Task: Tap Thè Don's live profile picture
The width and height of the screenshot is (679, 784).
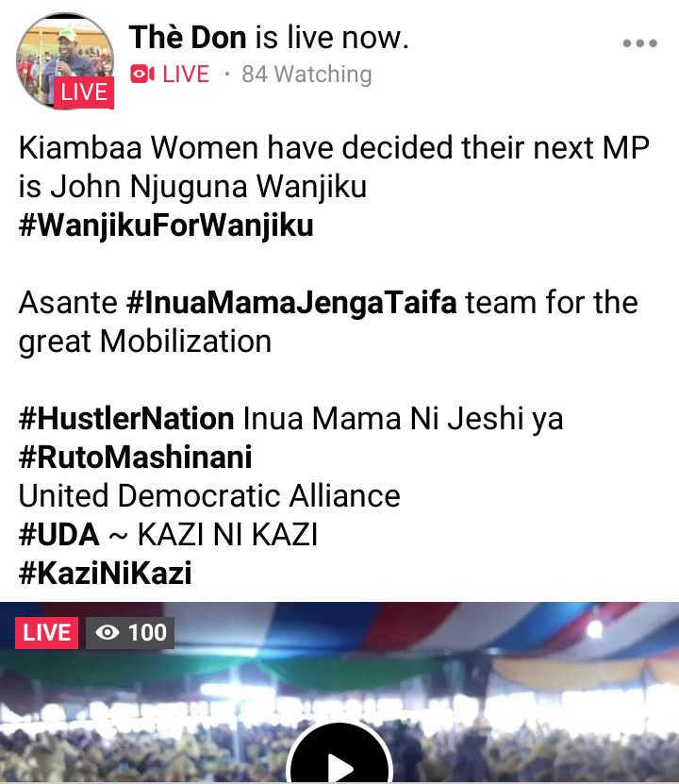Action: click(65, 60)
